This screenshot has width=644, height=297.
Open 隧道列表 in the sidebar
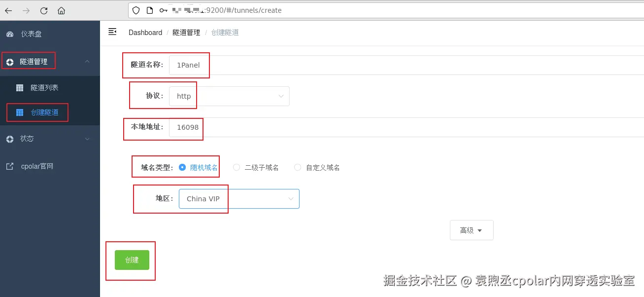pyautogui.click(x=50, y=88)
